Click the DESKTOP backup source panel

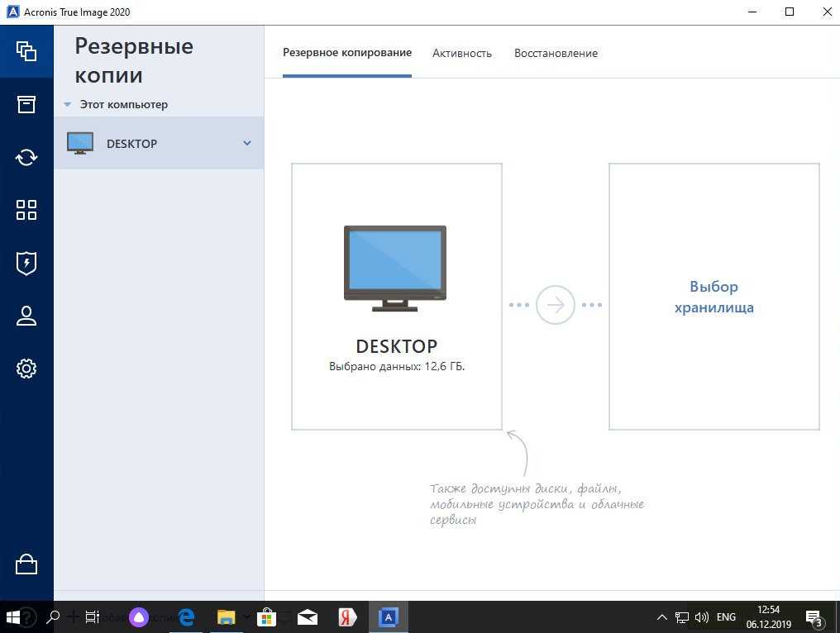(396, 297)
